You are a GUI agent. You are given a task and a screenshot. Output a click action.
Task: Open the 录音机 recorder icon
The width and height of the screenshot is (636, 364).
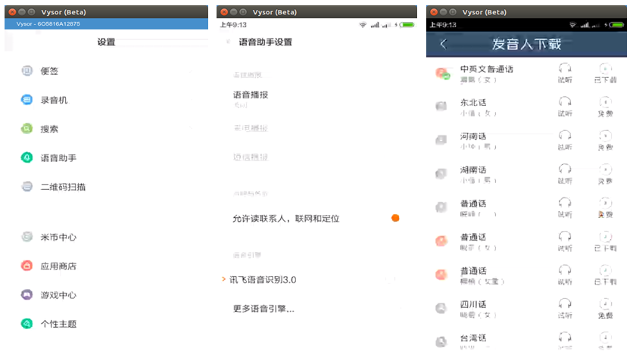click(26, 100)
